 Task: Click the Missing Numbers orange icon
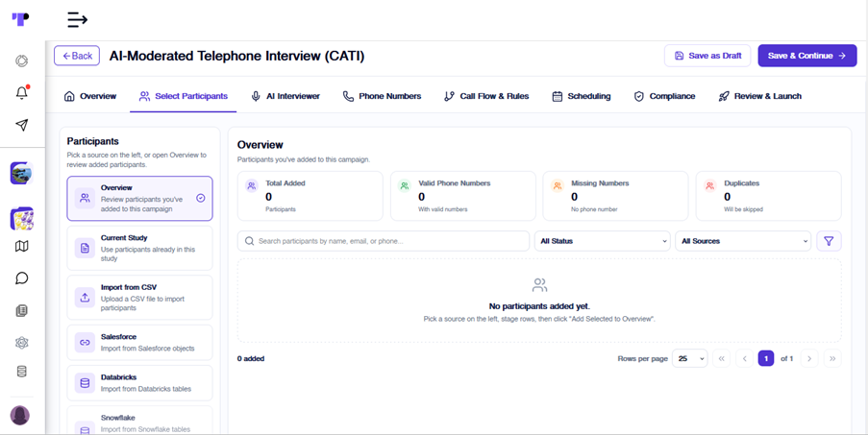click(558, 186)
